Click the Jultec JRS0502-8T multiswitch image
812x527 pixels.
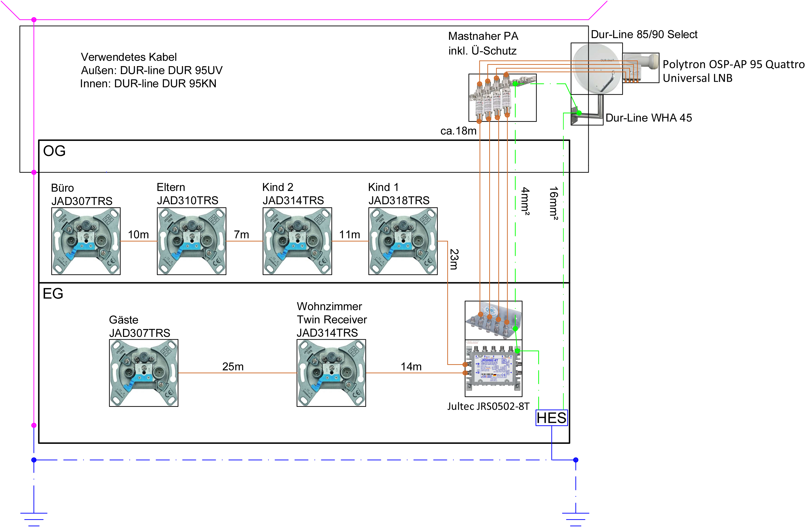[x=493, y=368]
